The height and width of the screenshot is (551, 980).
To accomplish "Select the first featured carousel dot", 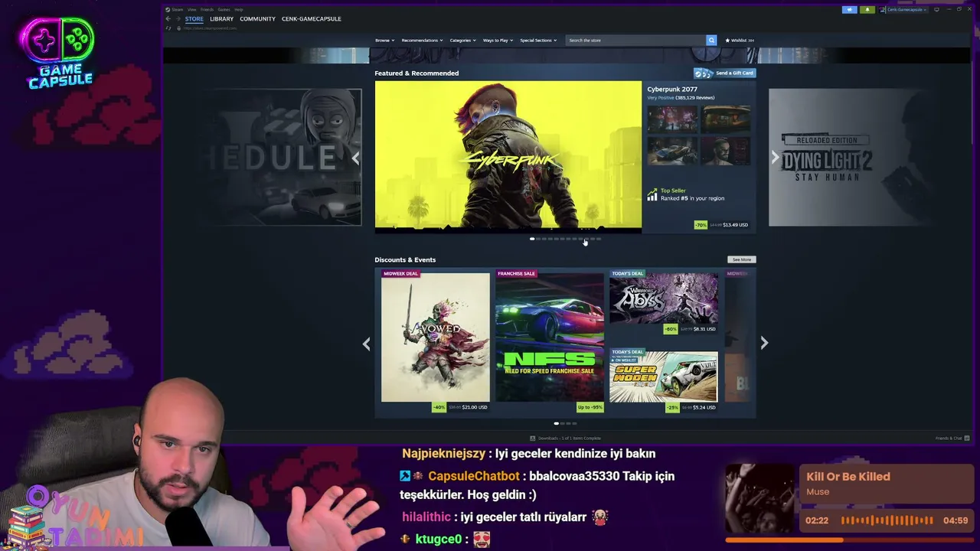I will pos(532,239).
